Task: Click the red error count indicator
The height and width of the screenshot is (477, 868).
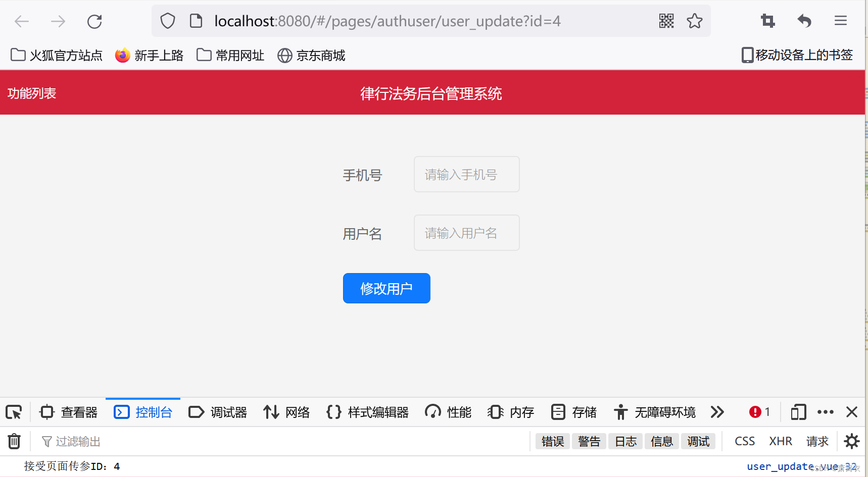Action: pyautogui.click(x=760, y=412)
